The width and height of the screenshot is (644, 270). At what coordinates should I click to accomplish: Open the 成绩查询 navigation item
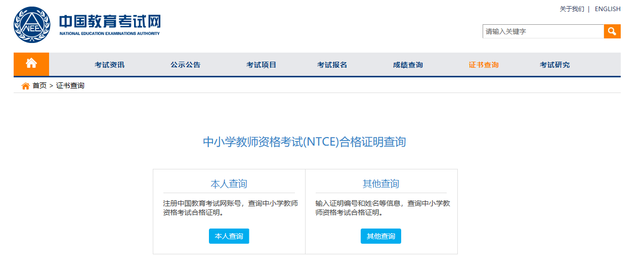click(408, 65)
